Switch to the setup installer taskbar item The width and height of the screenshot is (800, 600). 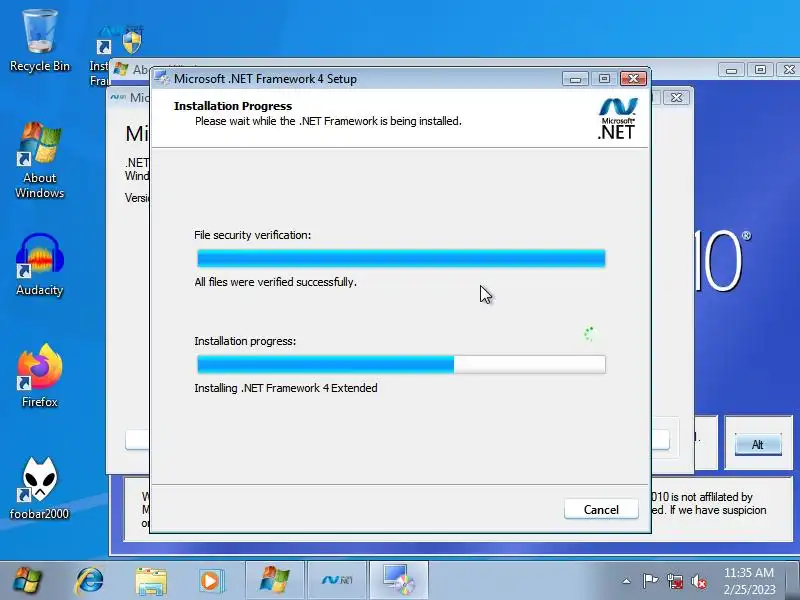point(398,580)
